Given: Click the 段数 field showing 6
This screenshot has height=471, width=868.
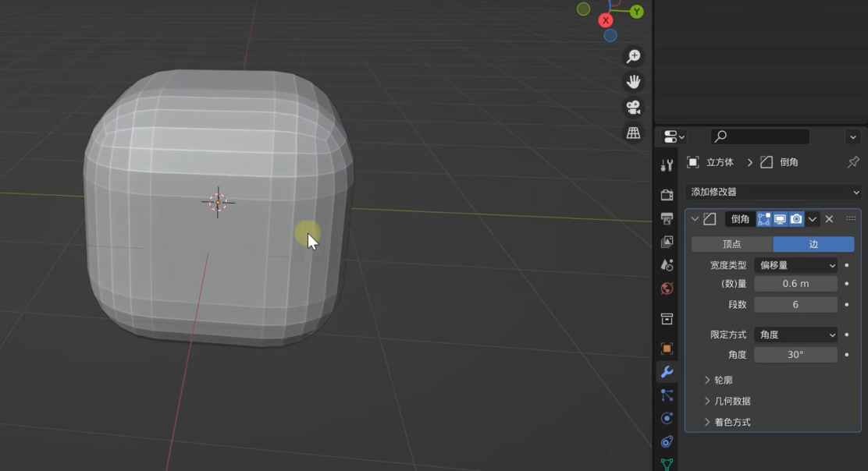Looking at the screenshot, I should click(796, 305).
